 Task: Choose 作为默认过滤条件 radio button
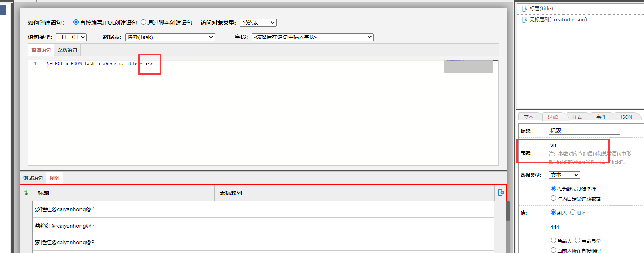[553, 189]
